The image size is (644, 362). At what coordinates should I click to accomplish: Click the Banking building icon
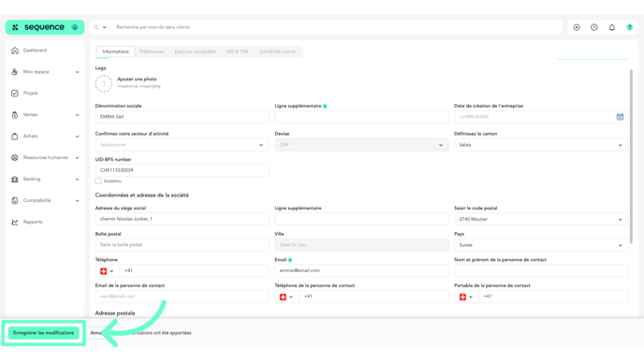(x=15, y=179)
